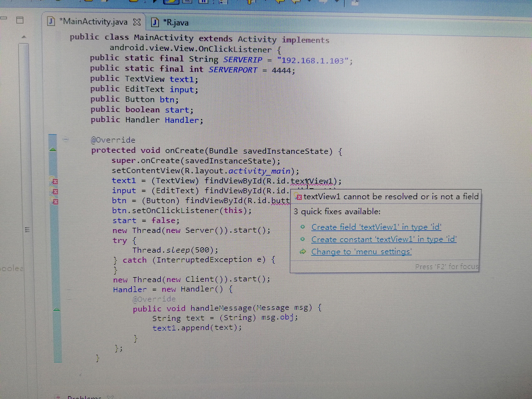Click the 'public Handler Handler;' declaration
The width and height of the screenshot is (532, 399).
(x=147, y=120)
